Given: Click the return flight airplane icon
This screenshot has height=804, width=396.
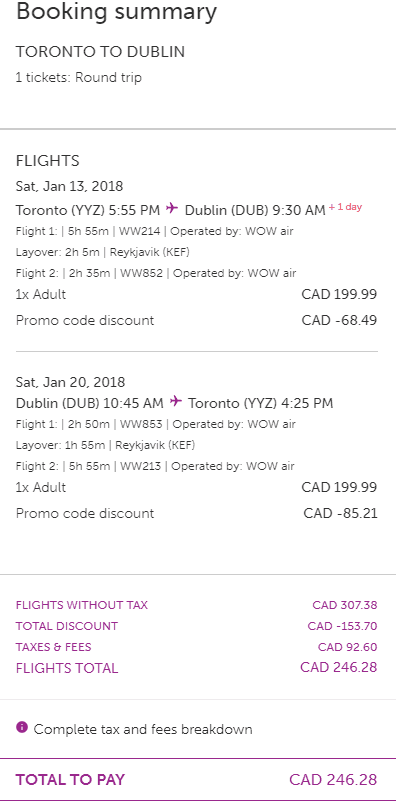Looking at the screenshot, I should tap(176, 401).
